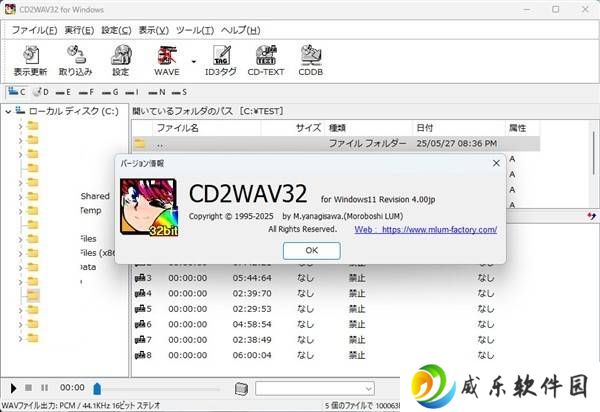Expand the Temp folder tree node
Screen dimensions: 600x412
(20, 211)
